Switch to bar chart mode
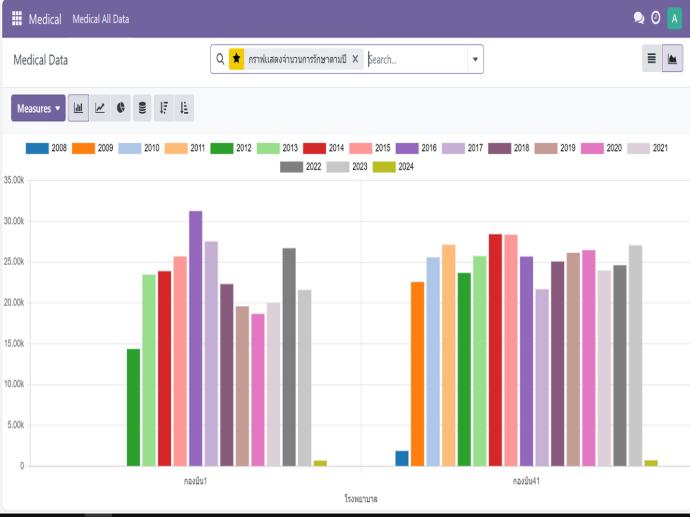Image resolution: width=690 pixels, height=517 pixels. [x=79, y=107]
